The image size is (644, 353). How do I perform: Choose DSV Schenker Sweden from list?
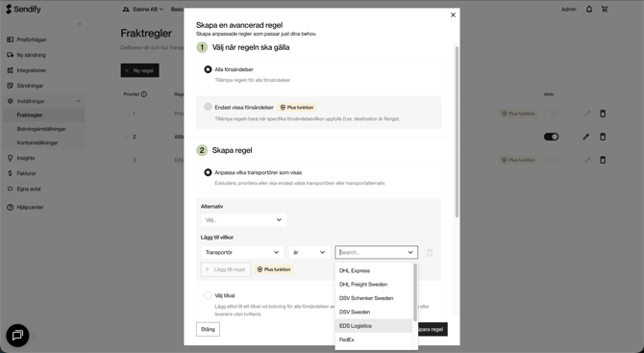(374, 298)
